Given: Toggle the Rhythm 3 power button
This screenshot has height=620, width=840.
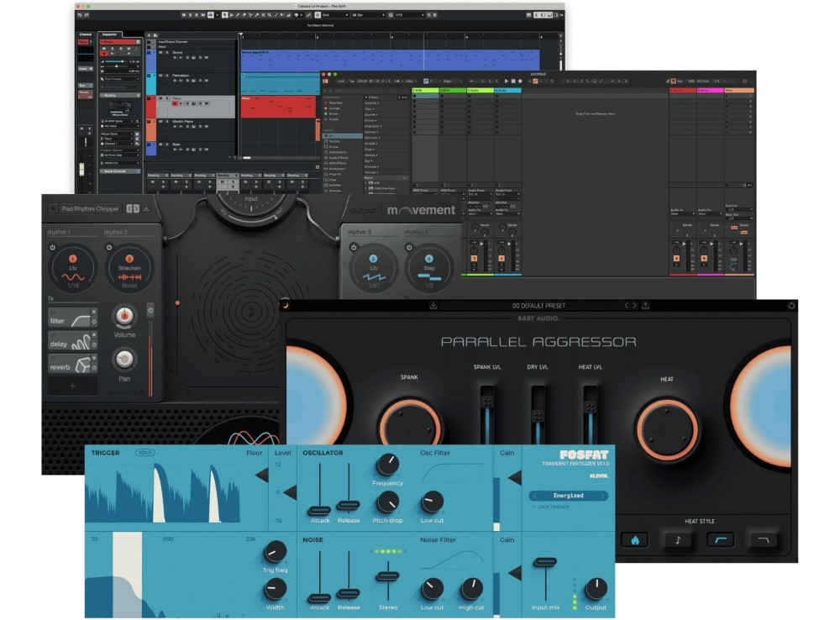Looking at the screenshot, I should pyautogui.click(x=353, y=248).
